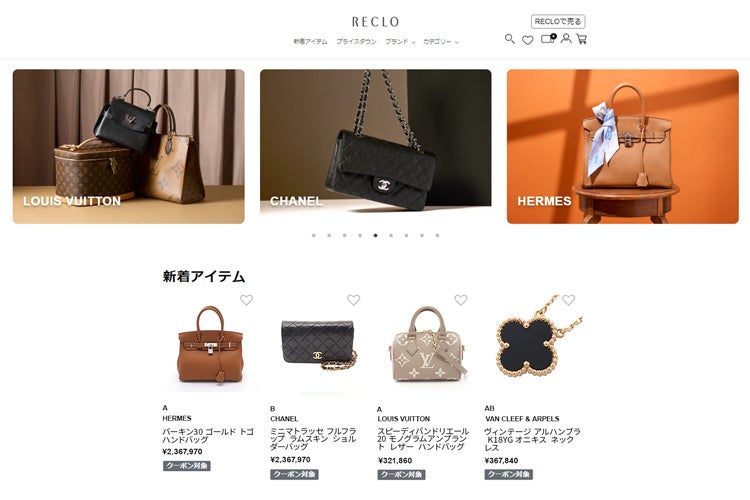Open the プライスダウン menu item
The image size is (750, 500).
pos(356,42)
